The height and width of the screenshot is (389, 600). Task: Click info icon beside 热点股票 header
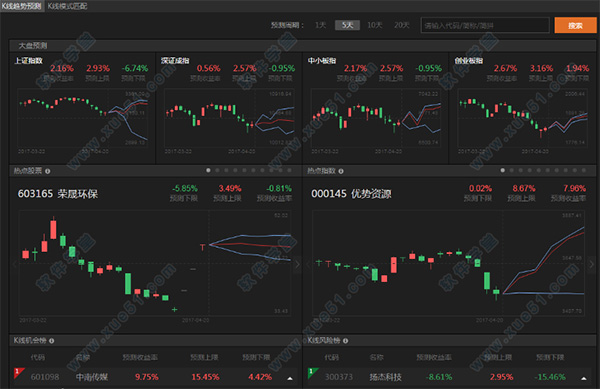[47, 171]
